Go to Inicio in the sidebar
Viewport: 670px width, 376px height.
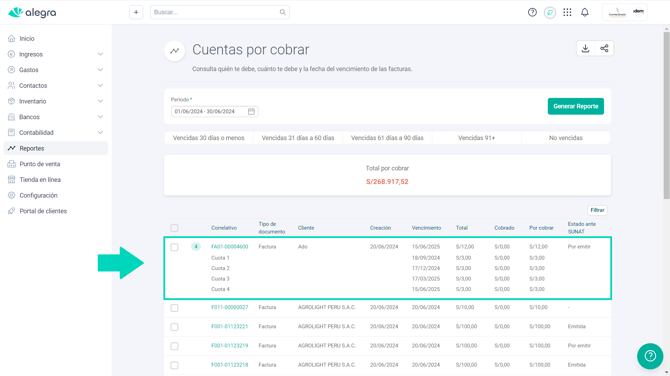[x=27, y=38]
